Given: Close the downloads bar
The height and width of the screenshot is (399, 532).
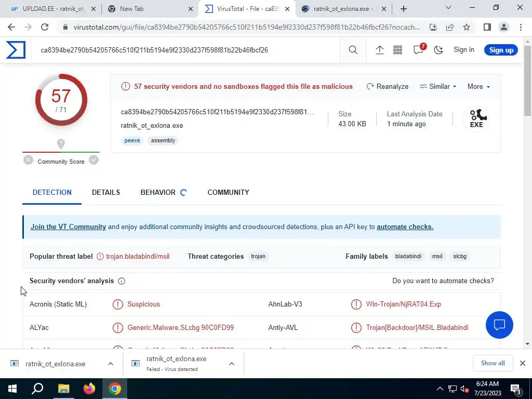Looking at the screenshot, I should (x=523, y=363).
